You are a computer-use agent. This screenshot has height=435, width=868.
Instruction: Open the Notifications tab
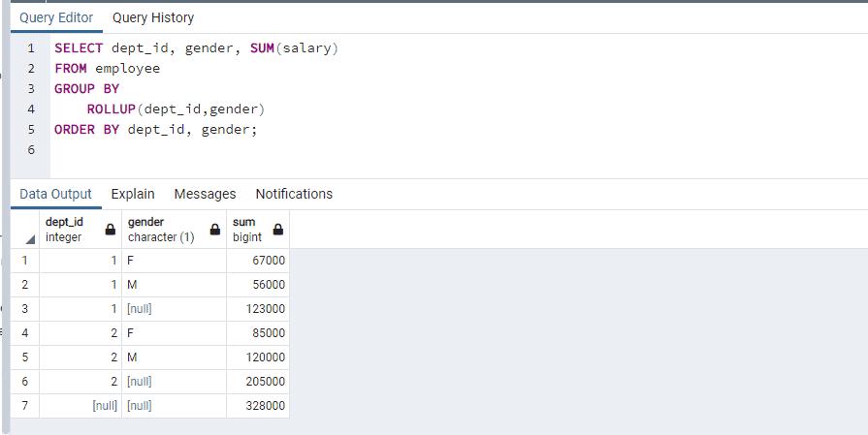click(x=294, y=194)
